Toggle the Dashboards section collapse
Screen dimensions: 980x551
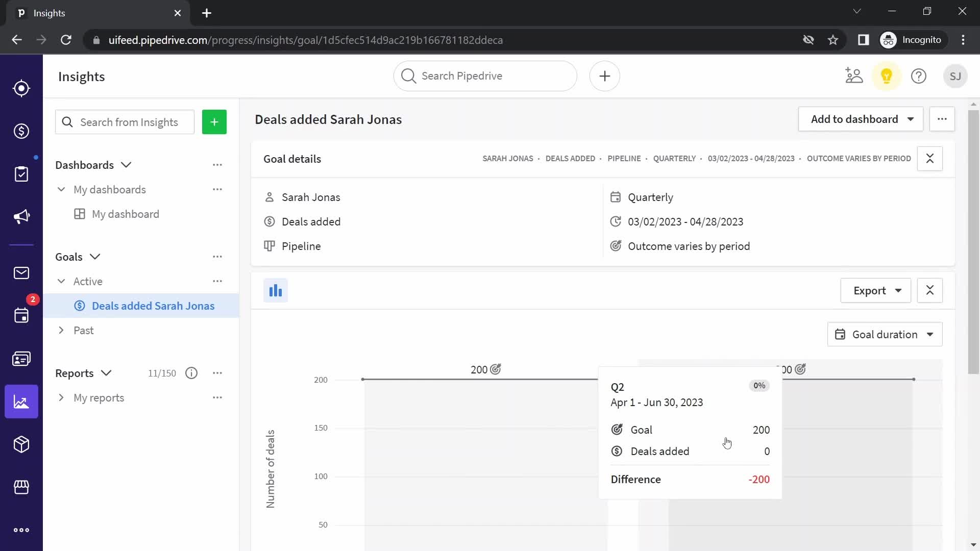(127, 165)
